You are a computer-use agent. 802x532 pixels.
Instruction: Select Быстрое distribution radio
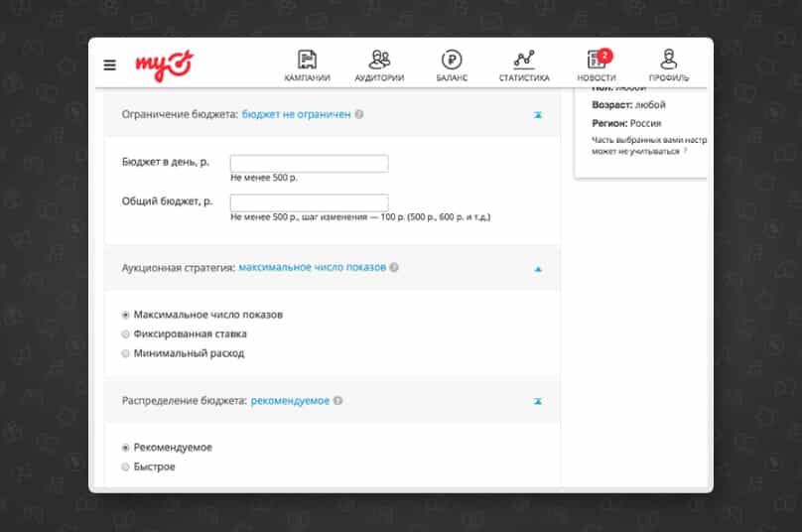pyautogui.click(x=125, y=467)
